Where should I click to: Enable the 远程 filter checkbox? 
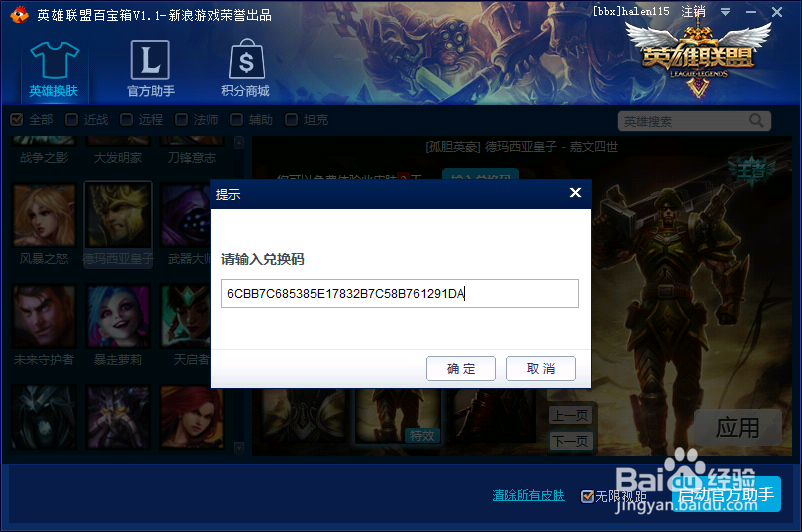[126, 120]
